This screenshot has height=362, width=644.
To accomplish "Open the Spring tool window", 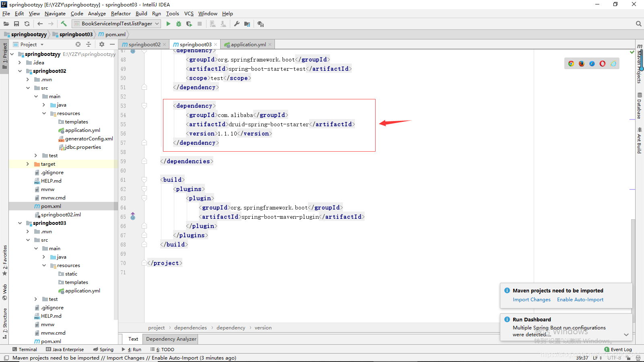I will click(x=103, y=350).
